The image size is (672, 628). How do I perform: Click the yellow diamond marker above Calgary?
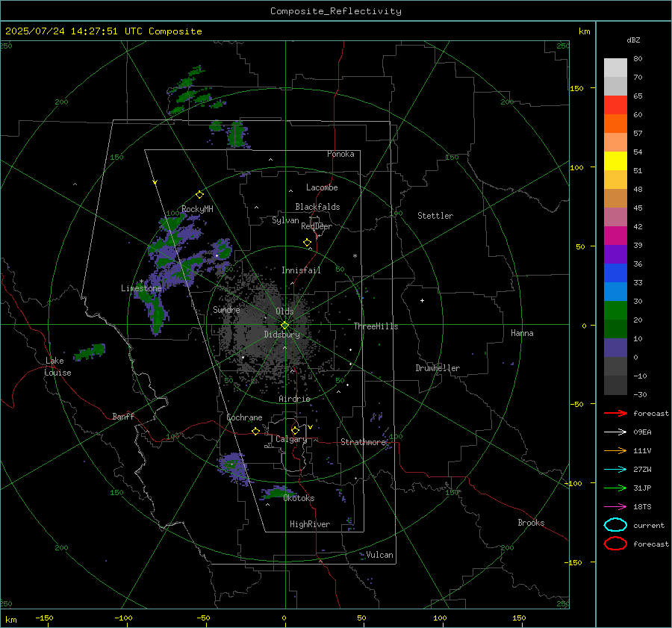pos(295,430)
